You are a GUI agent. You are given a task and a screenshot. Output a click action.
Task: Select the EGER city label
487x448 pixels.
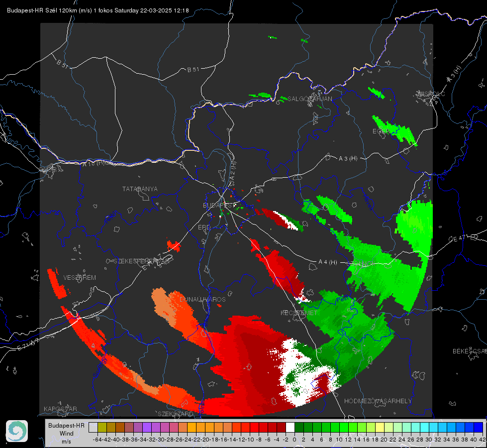click(381, 131)
